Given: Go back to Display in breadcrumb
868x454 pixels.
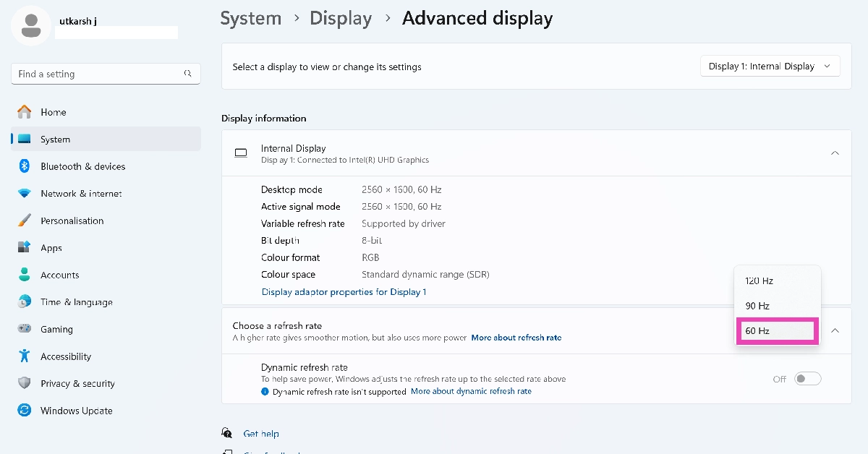Looking at the screenshot, I should [x=341, y=19].
